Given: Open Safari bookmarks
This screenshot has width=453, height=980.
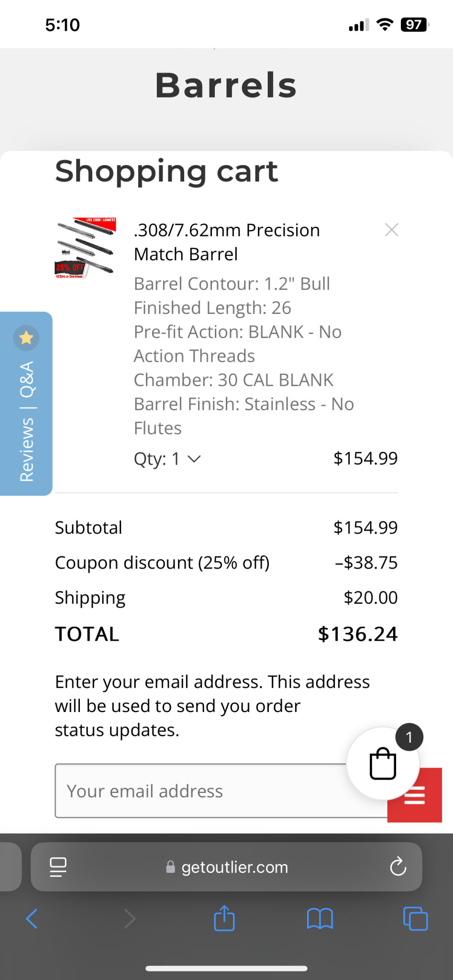Looking at the screenshot, I should pos(320,918).
